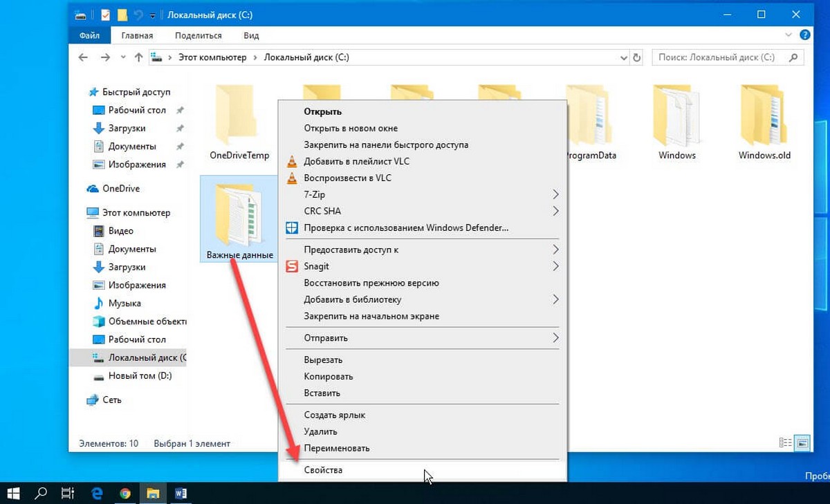830x504 pixels.
Task: Choose Вырезать in context menu
Action: [422, 360]
